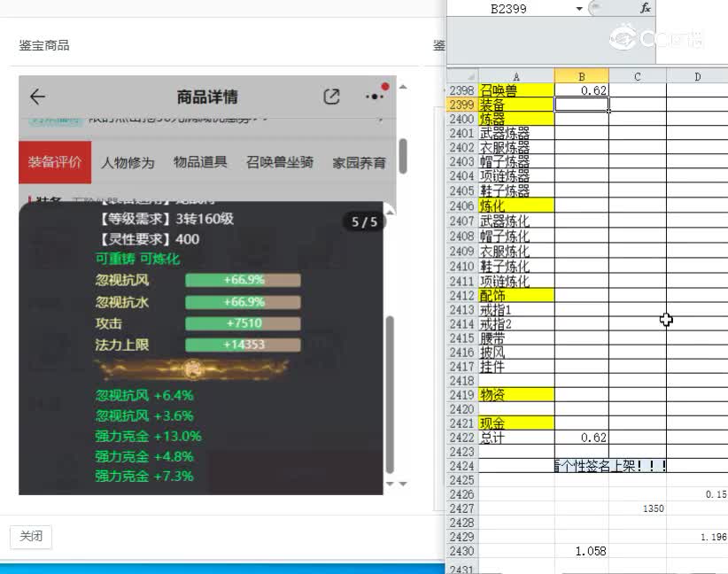Expand the Name Box dropdown arrow

tap(579, 9)
